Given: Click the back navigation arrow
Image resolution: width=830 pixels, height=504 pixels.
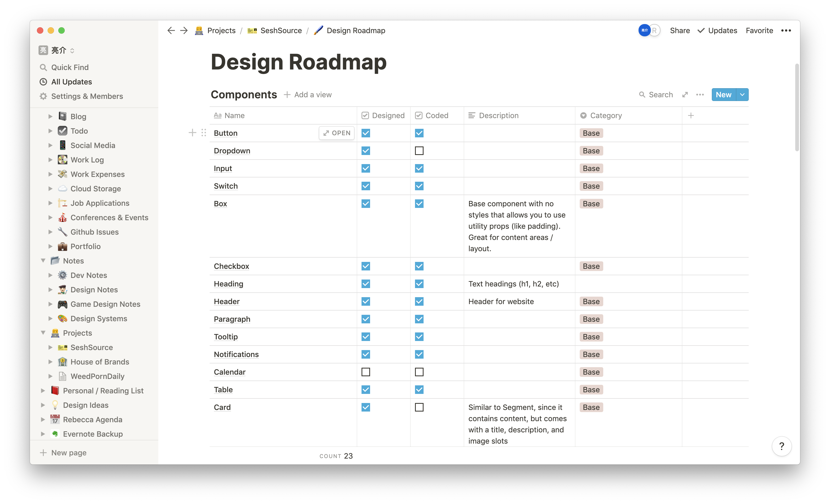Looking at the screenshot, I should coord(171,30).
